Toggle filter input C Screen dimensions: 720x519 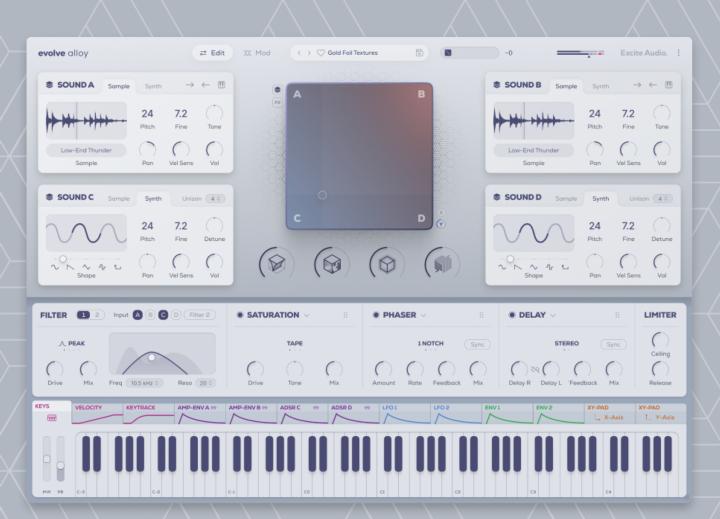tap(163, 315)
